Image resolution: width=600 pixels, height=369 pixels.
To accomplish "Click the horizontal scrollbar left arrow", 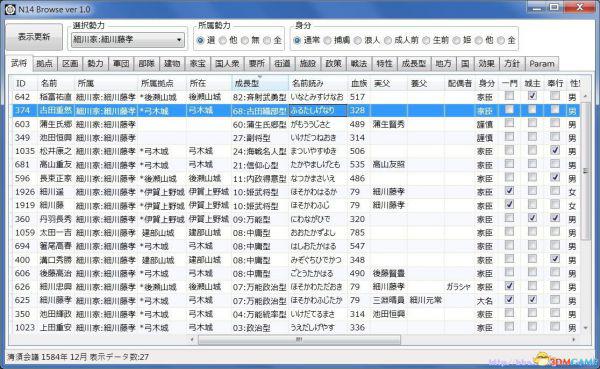I will (192, 340).
